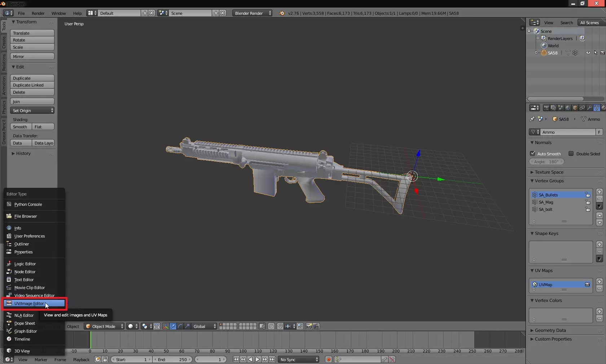This screenshot has width=606, height=364.
Task: Toggle SA58 visibility eye in outliner
Action: (588, 53)
